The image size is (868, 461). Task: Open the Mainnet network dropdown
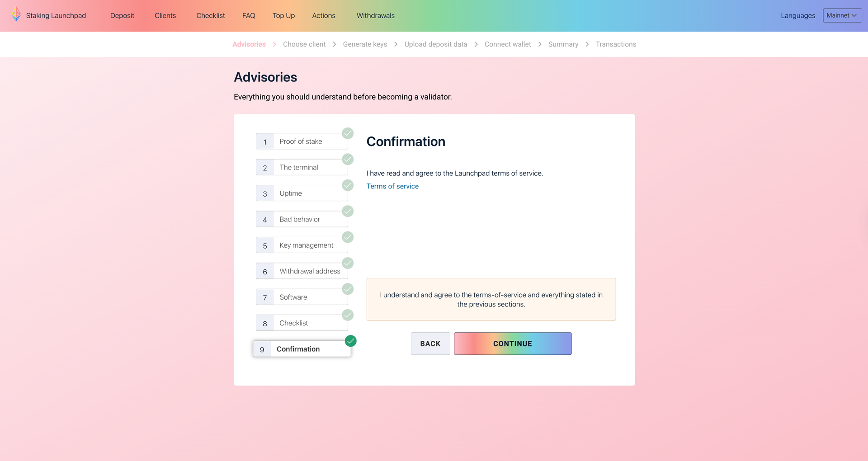842,15
